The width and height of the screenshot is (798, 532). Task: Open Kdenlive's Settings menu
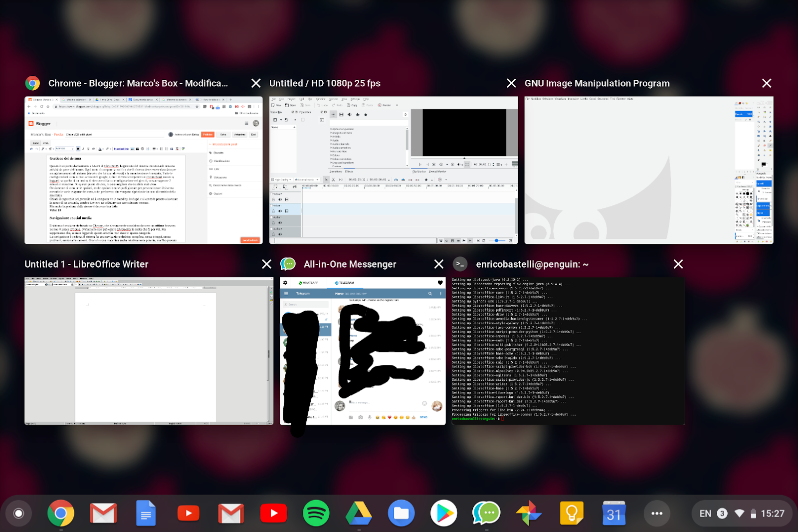coord(355,99)
